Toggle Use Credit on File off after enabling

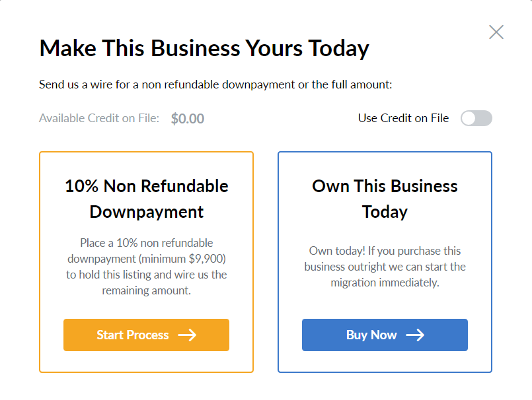[x=476, y=118]
